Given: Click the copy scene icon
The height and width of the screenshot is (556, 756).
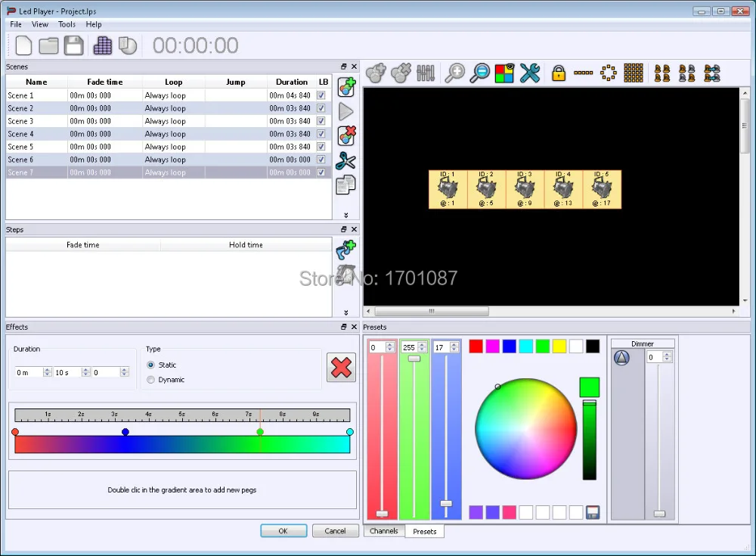Looking at the screenshot, I should pos(345,185).
